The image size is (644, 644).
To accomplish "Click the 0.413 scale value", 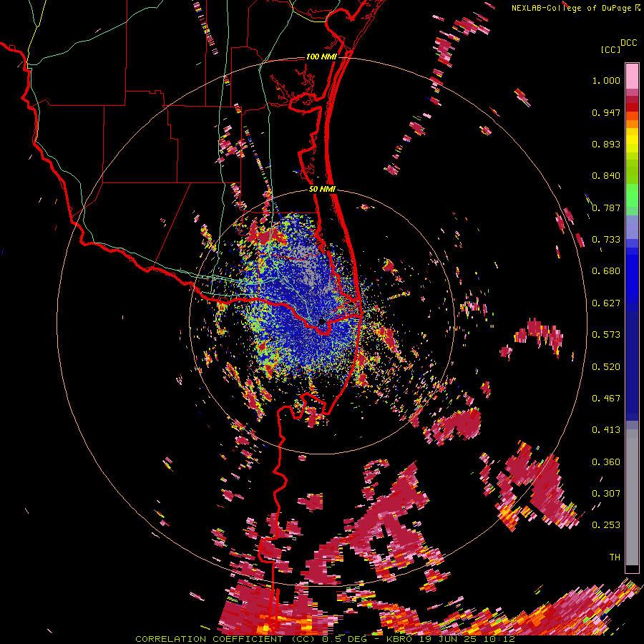I will click(606, 430).
